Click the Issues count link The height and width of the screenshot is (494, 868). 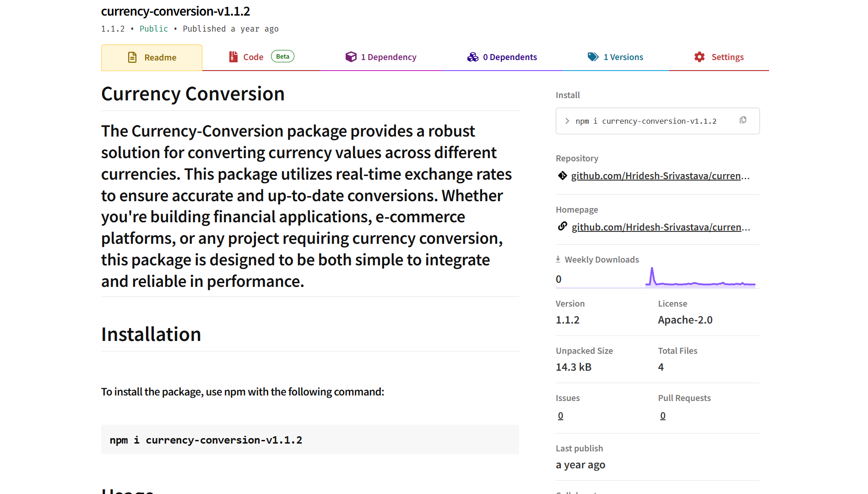pyautogui.click(x=560, y=415)
